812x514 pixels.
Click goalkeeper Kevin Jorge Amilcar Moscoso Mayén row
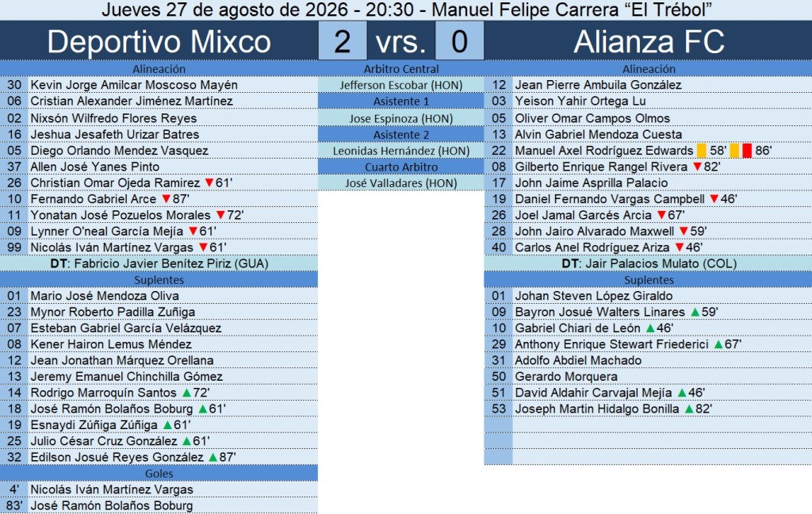pyautogui.click(x=159, y=85)
